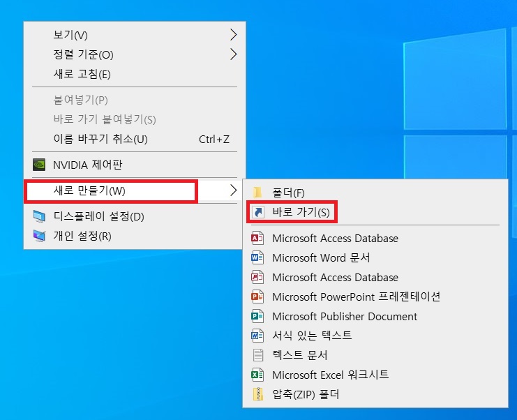Click the Excel worksheet icon
Image resolution: width=517 pixels, height=420 pixels.
pos(257,375)
